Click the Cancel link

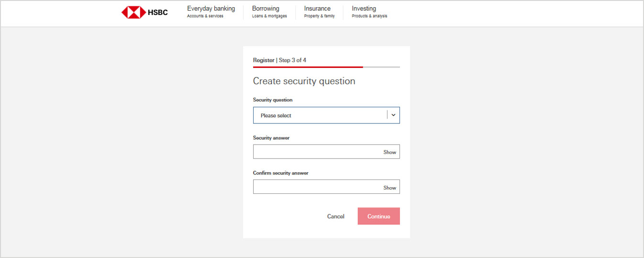coord(336,216)
